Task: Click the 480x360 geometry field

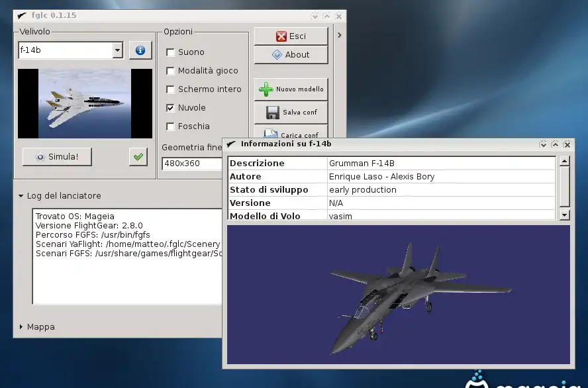Action: point(192,164)
